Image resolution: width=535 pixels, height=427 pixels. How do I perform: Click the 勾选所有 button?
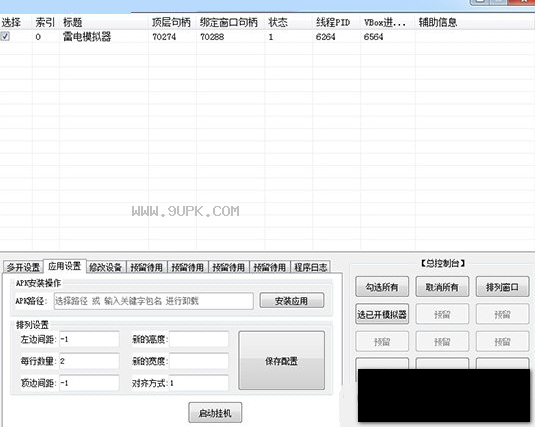(382, 287)
